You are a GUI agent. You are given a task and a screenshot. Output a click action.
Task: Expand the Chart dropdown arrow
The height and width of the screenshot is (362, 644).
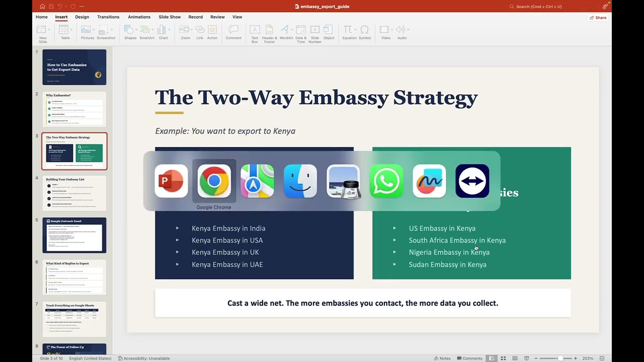click(170, 30)
